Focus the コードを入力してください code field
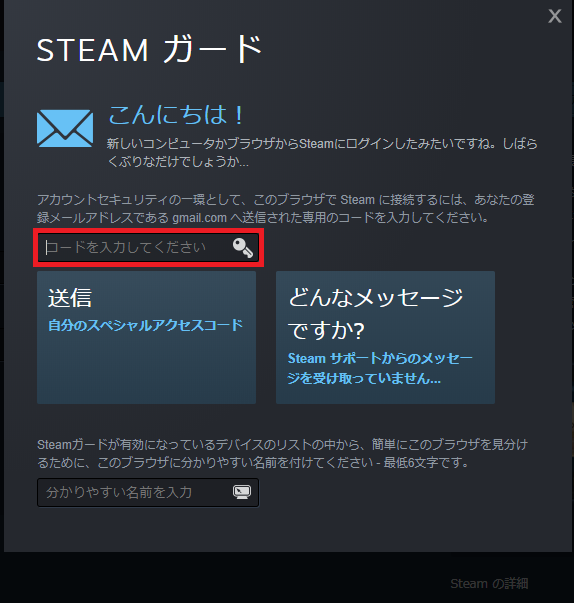Image resolution: width=574 pixels, height=603 pixels. (x=148, y=247)
